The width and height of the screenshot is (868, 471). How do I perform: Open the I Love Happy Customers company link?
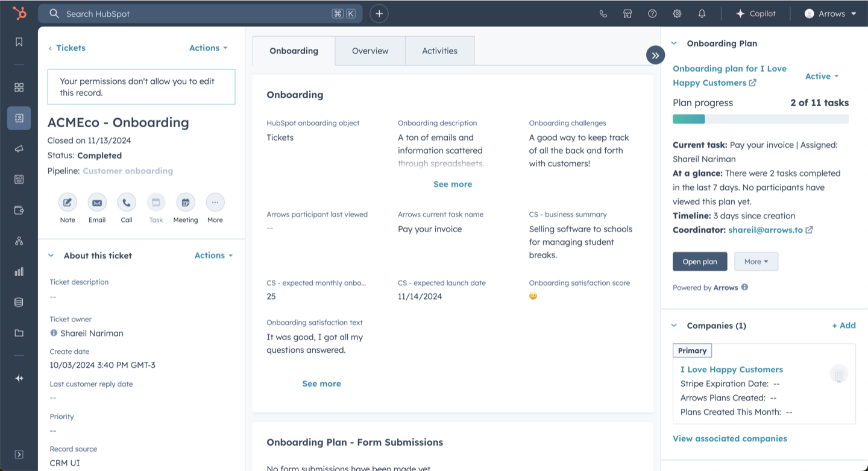732,369
